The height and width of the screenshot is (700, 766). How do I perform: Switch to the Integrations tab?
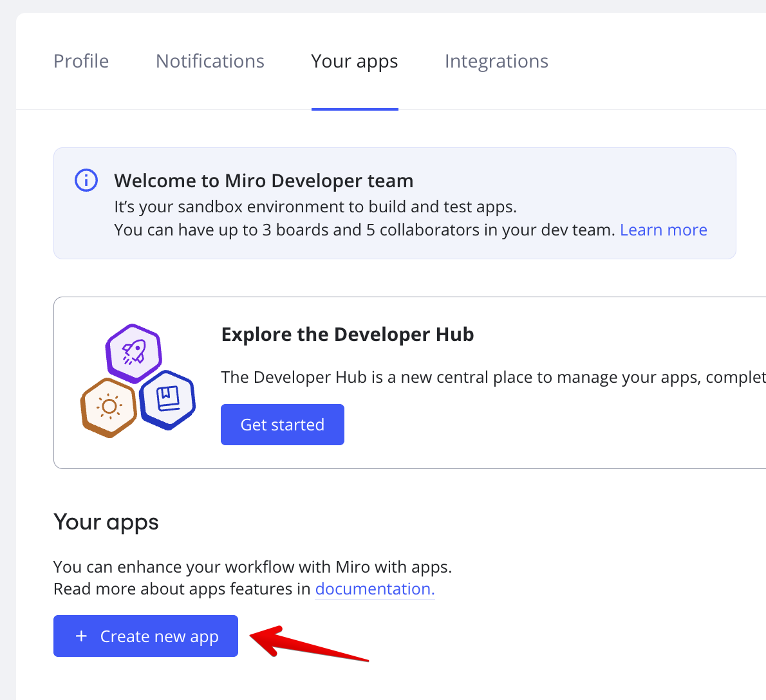(496, 61)
